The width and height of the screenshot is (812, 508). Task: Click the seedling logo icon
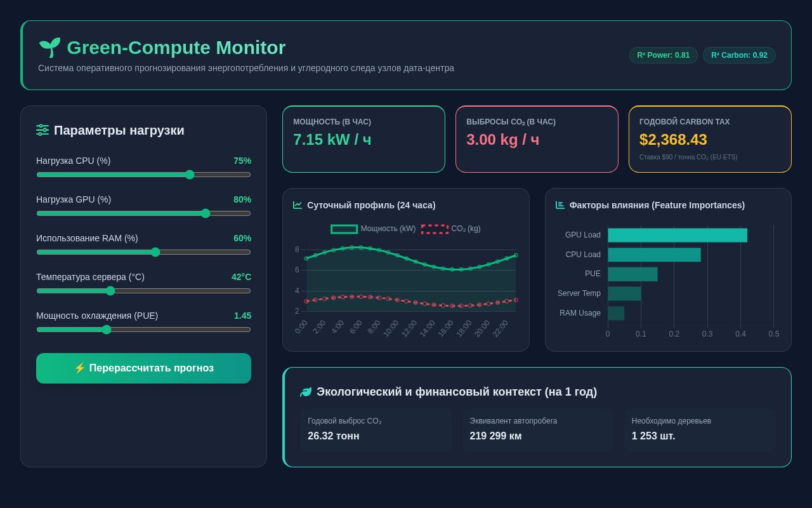click(49, 48)
